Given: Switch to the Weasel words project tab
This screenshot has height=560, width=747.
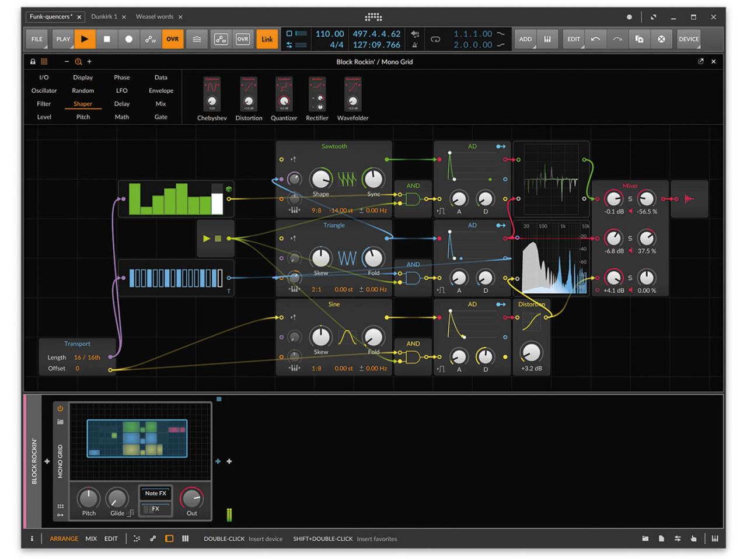Looking at the screenshot, I should coord(155,16).
